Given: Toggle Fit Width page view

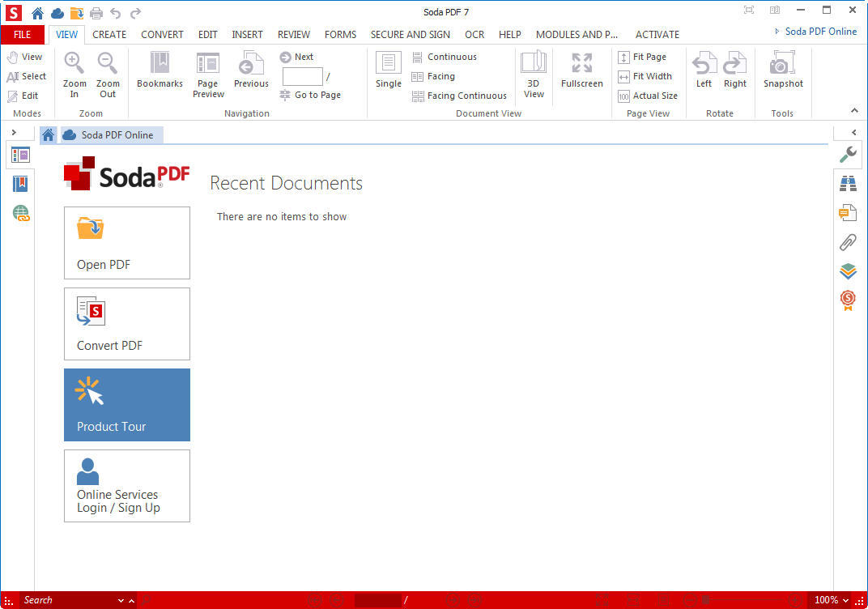Looking at the screenshot, I should coord(645,76).
